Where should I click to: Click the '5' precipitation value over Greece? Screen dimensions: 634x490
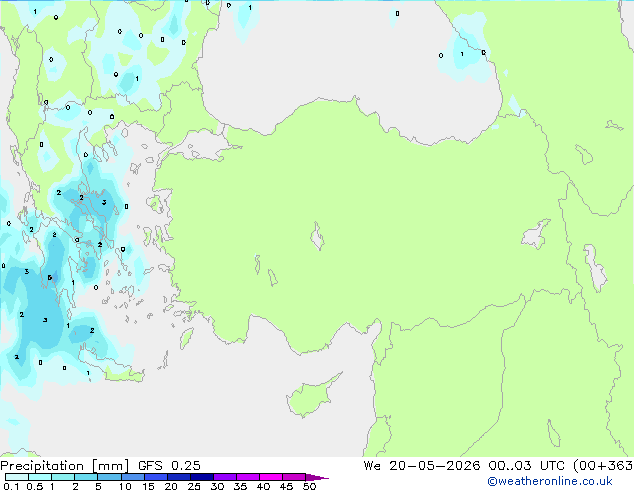(50, 277)
